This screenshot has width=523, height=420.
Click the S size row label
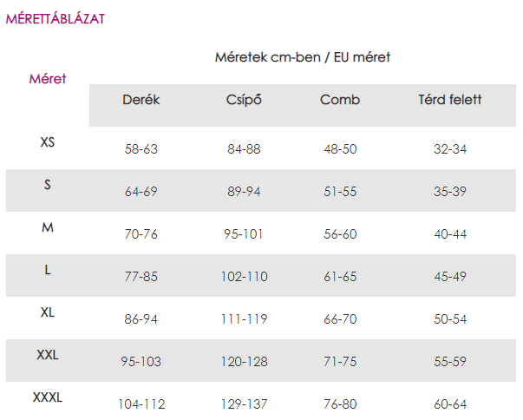point(48,185)
